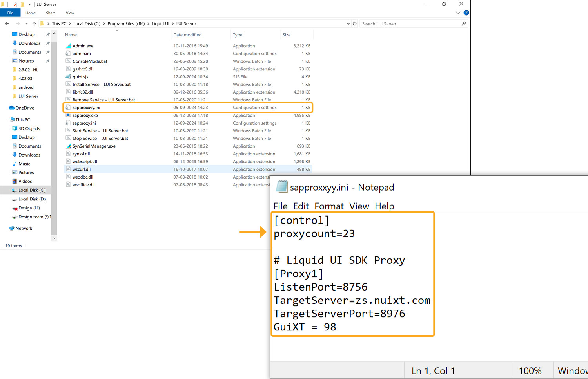Image resolution: width=588 pixels, height=379 pixels.
Task: Select Local Disk (D:) in navigation pane
Action: point(32,199)
